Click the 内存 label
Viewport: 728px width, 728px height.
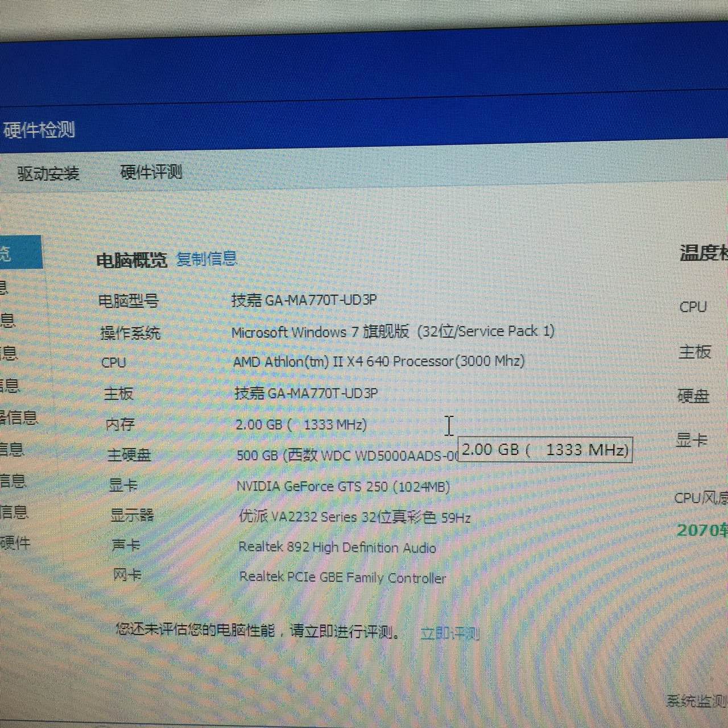tap(121, 424)
